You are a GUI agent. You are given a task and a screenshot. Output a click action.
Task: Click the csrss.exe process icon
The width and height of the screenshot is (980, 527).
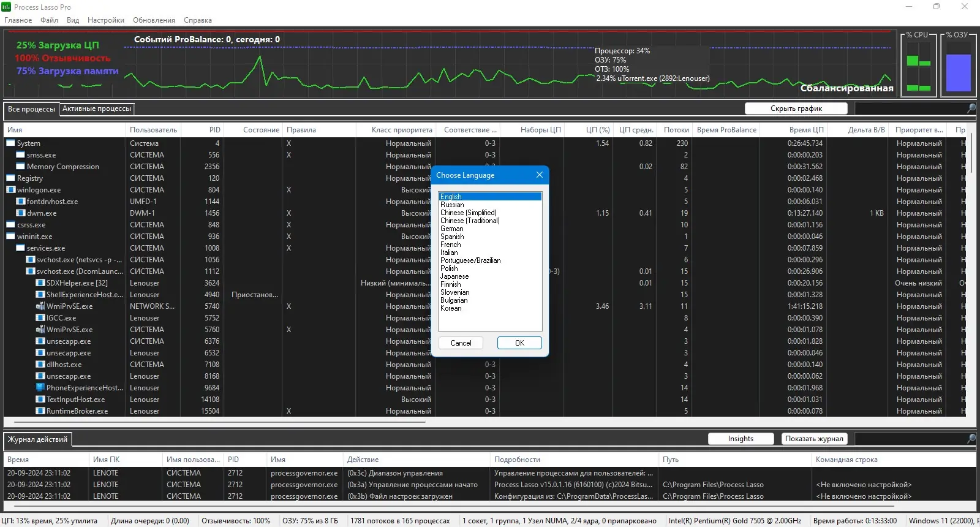coord(10,225)
